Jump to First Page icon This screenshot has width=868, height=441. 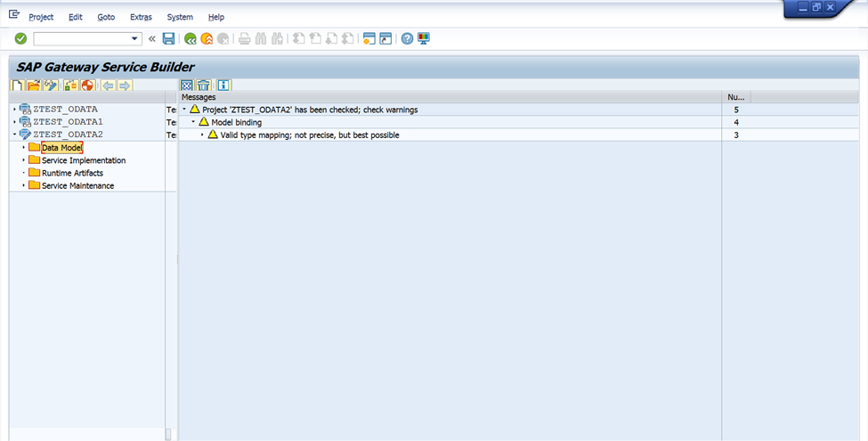pyautogui.click(x=299, y=38)
